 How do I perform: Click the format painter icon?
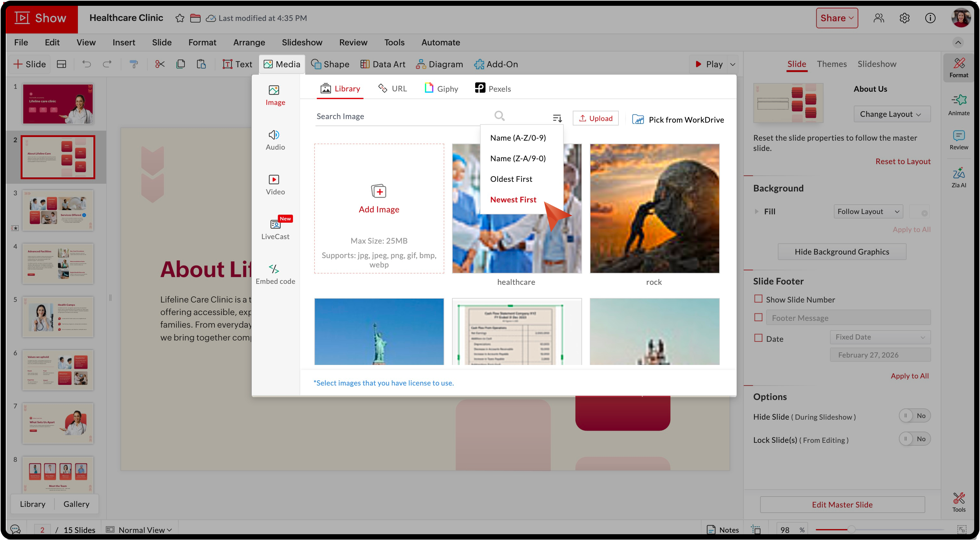click(x=134, y=64)
